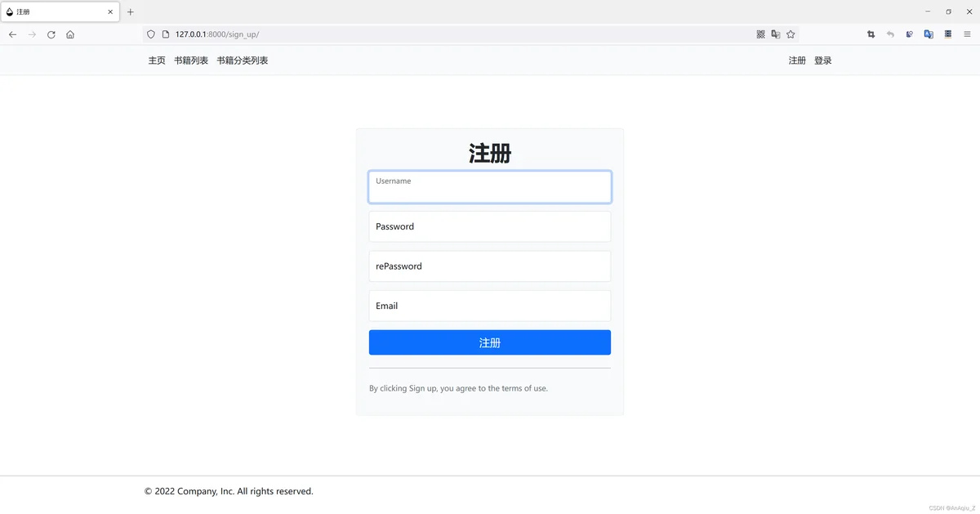Image resolution: width=980 pixels, height=514 pixels.
Task: Restore down the browser window
Action: [x=948, y=11]
